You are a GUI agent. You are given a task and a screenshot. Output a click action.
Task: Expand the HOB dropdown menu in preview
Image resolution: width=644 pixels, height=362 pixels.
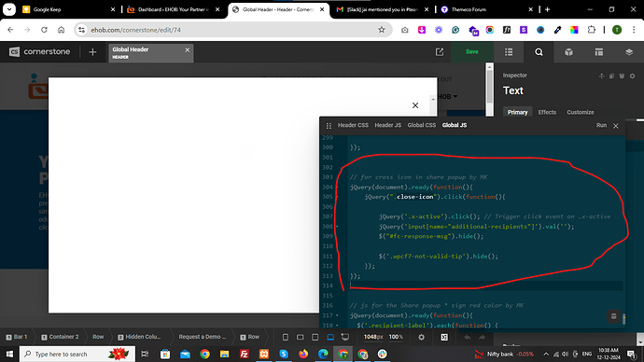pyautogui.click(x=448, y=96)
